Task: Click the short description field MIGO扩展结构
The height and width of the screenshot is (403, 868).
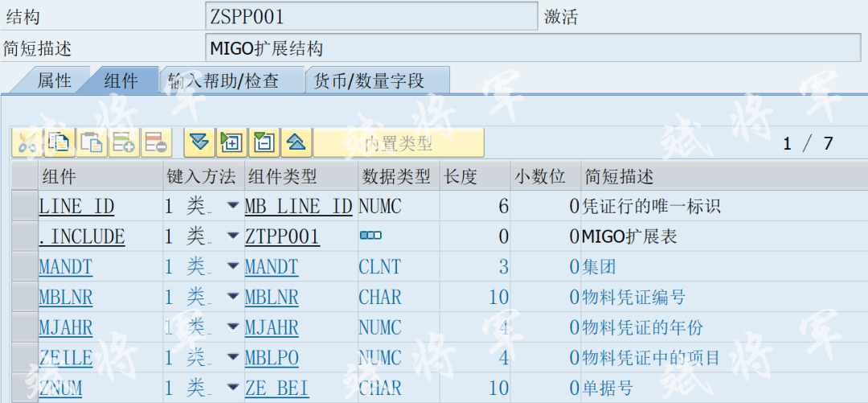Action: coord(533,49)
